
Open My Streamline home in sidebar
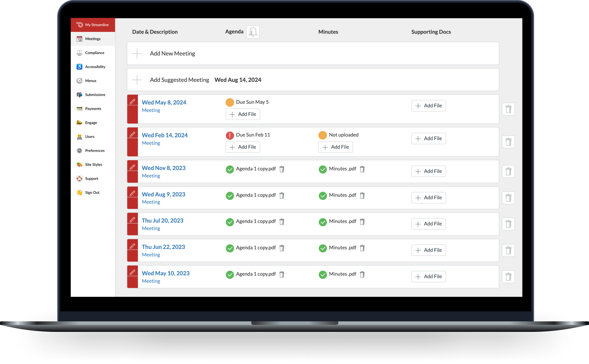point(93,25)
